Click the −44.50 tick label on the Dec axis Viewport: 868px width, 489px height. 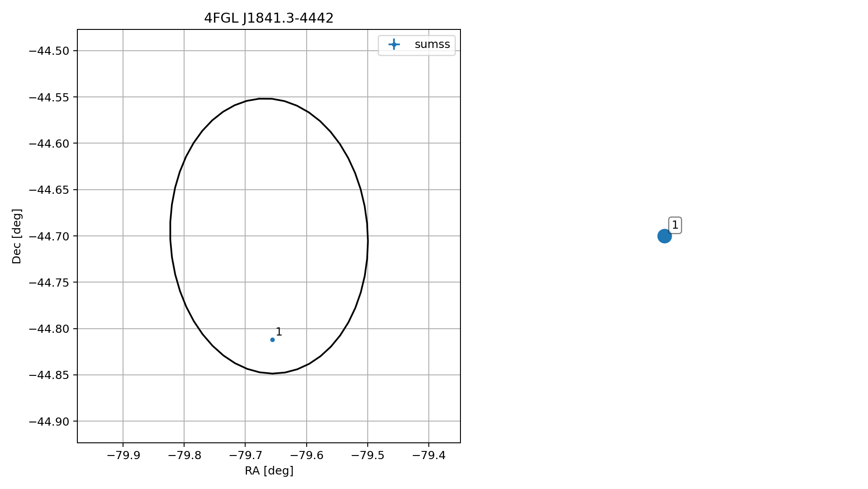click(49, 51)
